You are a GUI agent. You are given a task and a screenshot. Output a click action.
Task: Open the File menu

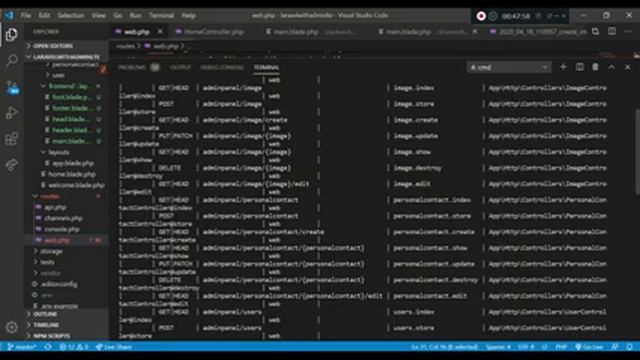(x=26, y=15)
